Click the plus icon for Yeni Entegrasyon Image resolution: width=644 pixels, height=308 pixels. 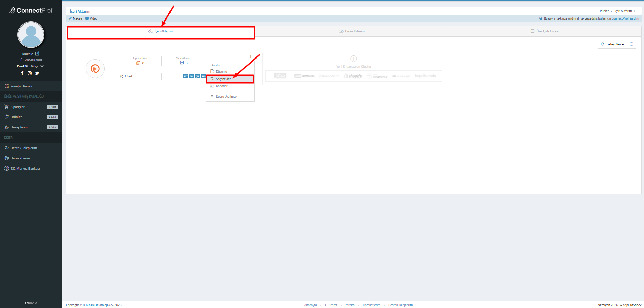(353, 59)
